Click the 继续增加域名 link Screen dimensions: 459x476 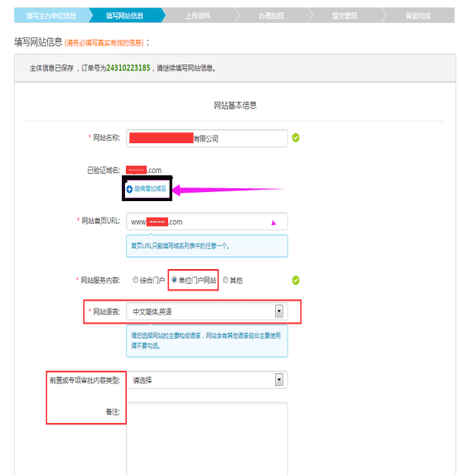[150, 189]
